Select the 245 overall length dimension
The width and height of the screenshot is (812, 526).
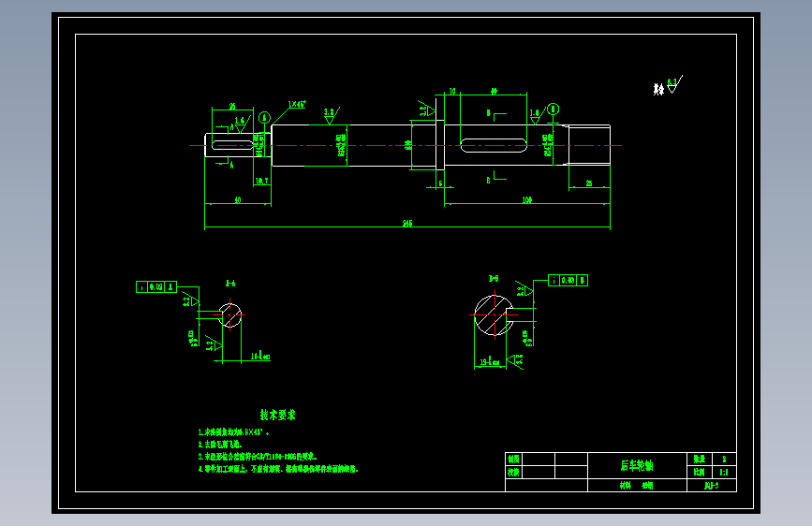(x=407, y=223)
